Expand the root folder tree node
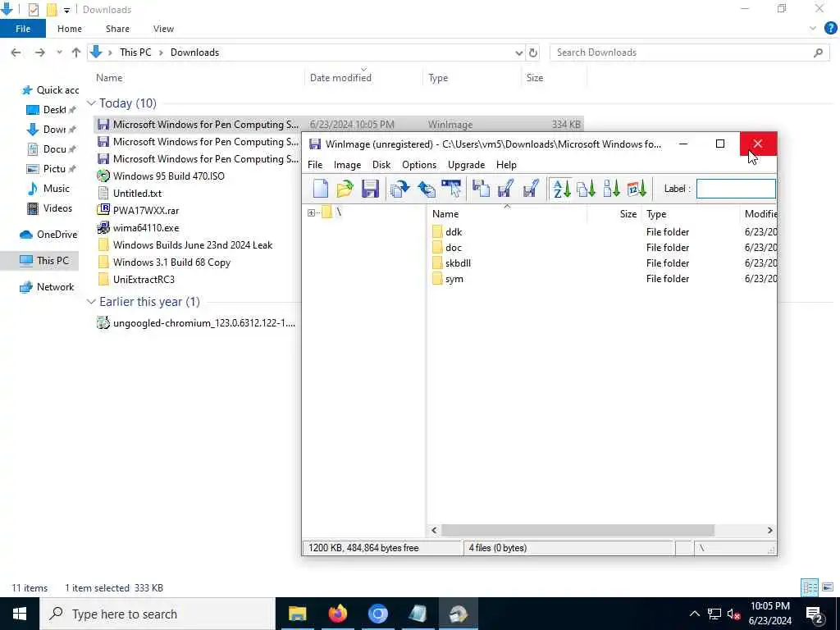The image size is (840, 630). click(311, 212)
